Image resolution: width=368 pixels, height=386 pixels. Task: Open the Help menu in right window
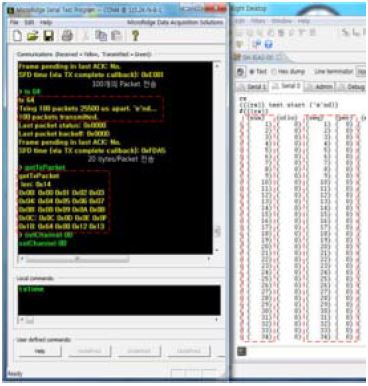click(x=303, y=21)
